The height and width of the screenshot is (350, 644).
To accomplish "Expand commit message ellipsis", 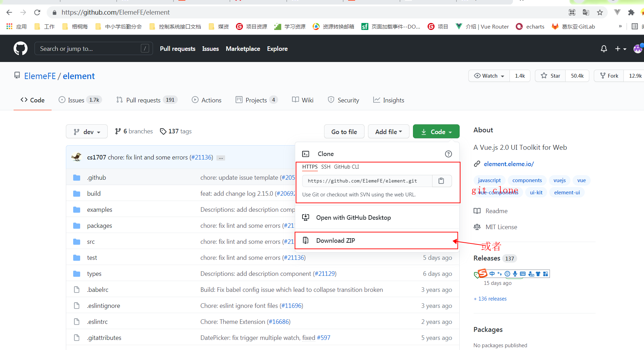I will click(221, 158).
